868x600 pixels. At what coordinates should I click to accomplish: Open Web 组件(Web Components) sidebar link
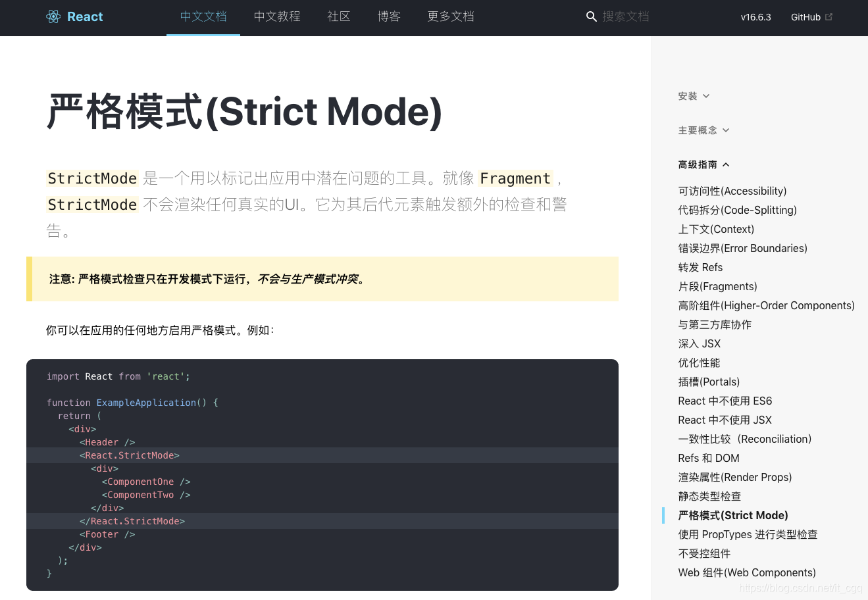pyautogui.click(x=747, y=572)
